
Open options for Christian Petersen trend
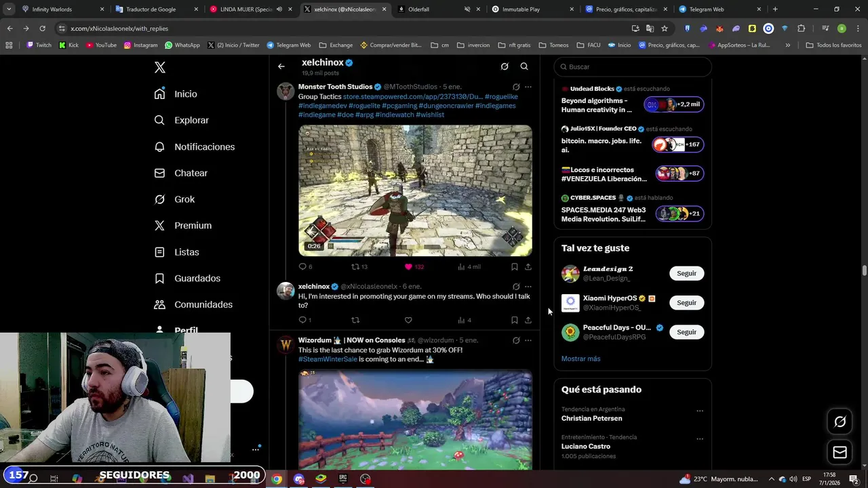tap(700, 411)
